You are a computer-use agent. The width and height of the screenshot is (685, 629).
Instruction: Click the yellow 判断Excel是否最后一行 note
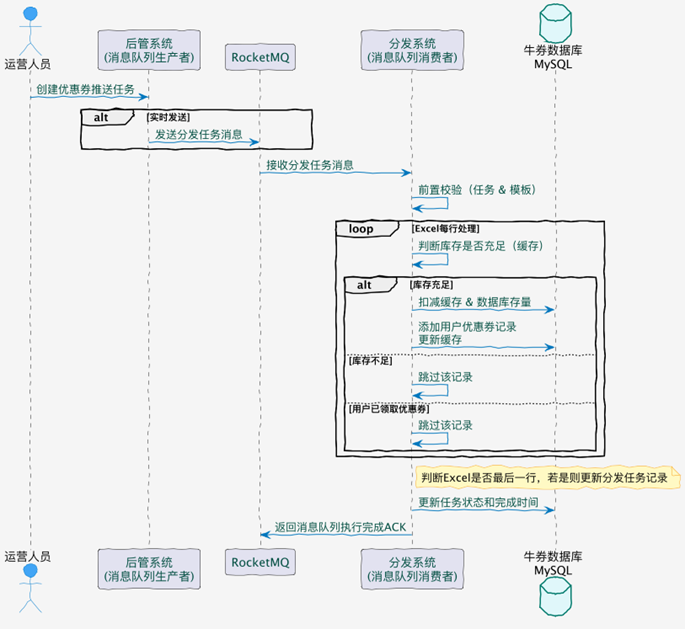[543, 478]
